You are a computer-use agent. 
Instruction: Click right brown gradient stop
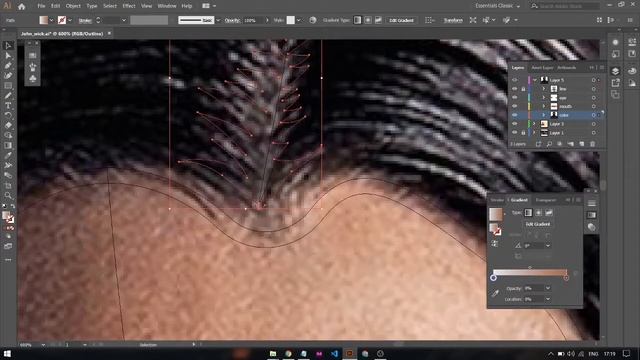(x=566, y=278)
